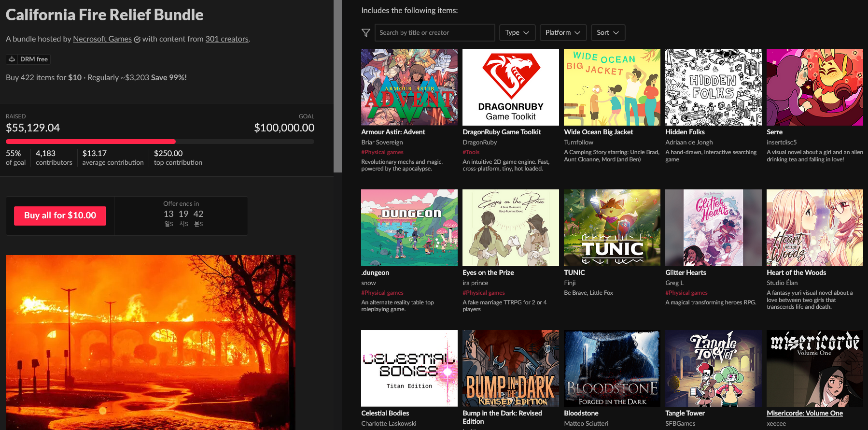Open the Sort dropdown
Screen dimensions: 868x430
point(608,33)
